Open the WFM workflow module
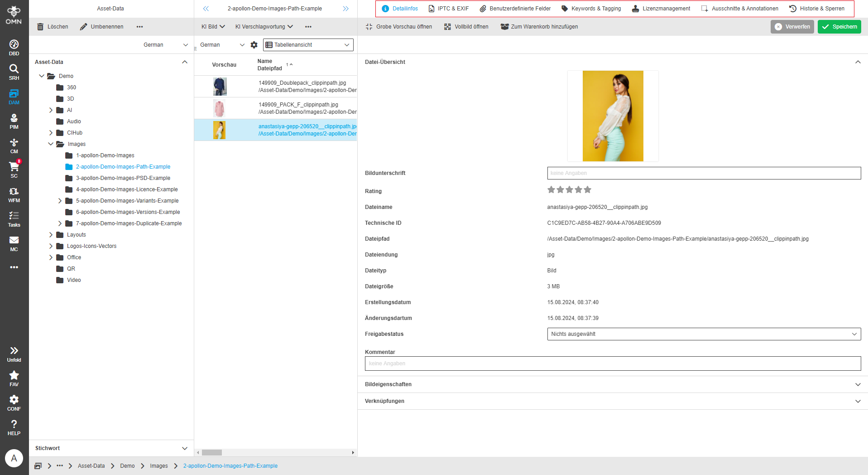868x475 pixels. 14,194
